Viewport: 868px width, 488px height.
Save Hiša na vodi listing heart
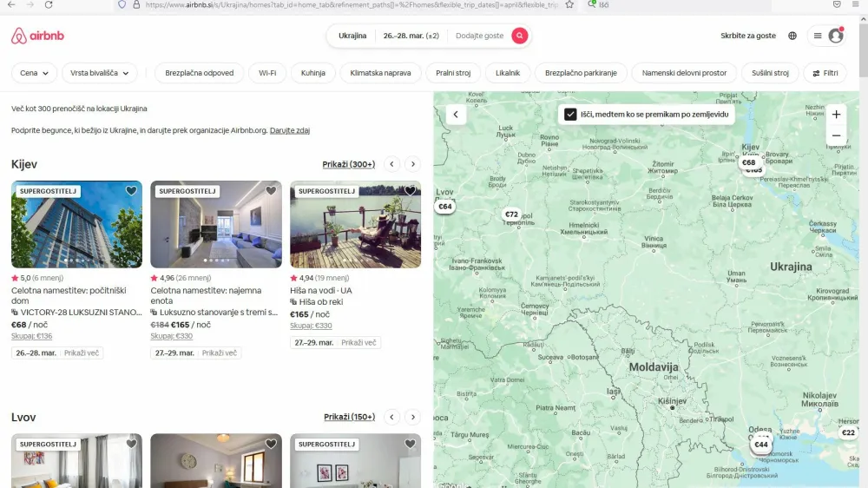click(x=411, y=190)
